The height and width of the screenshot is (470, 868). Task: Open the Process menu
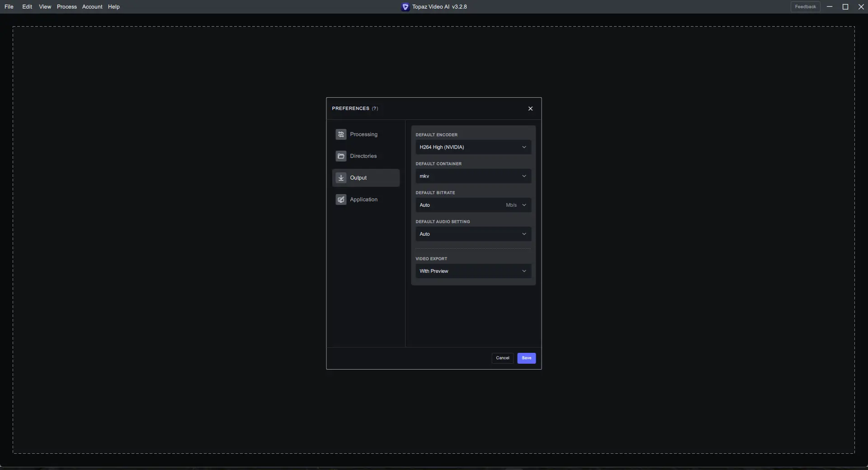click(x=66, y=7)
